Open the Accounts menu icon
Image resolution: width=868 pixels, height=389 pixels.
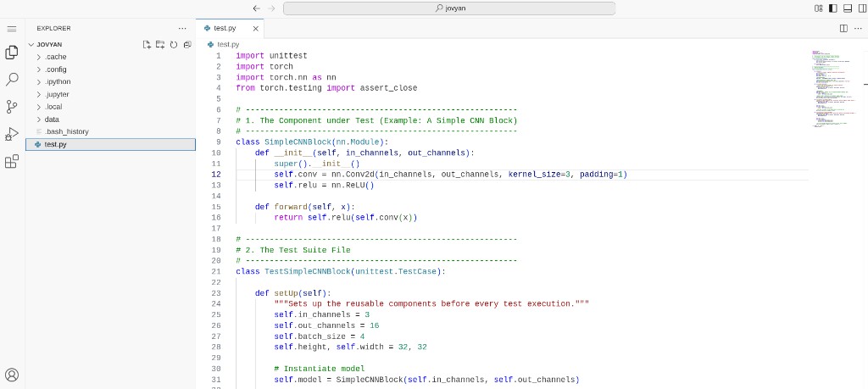[12, 375]
